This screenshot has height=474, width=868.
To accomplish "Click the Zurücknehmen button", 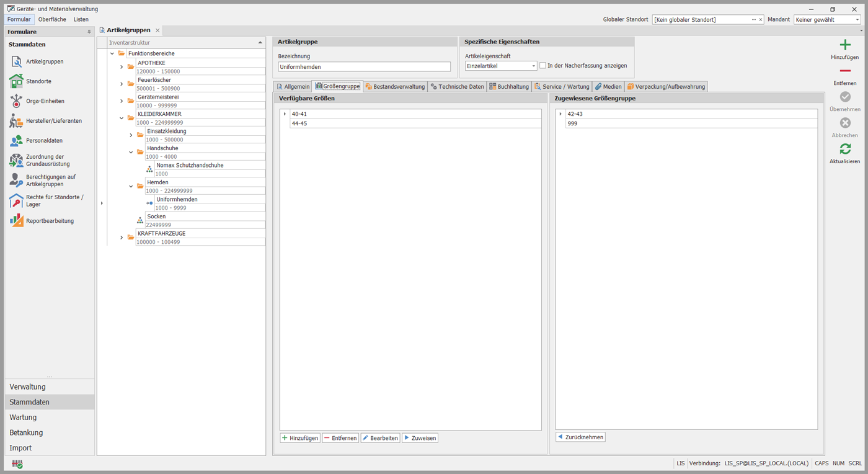I will (x=580, y=437).
